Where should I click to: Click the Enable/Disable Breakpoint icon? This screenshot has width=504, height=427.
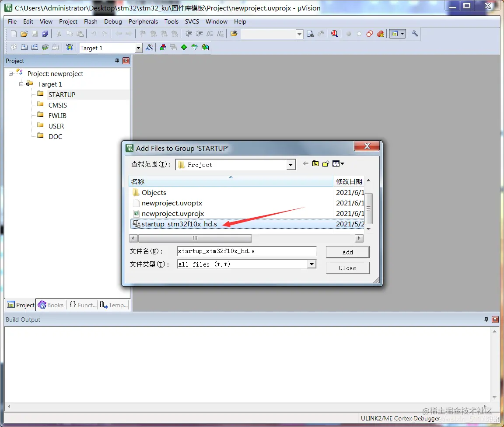tap(359, 34)
